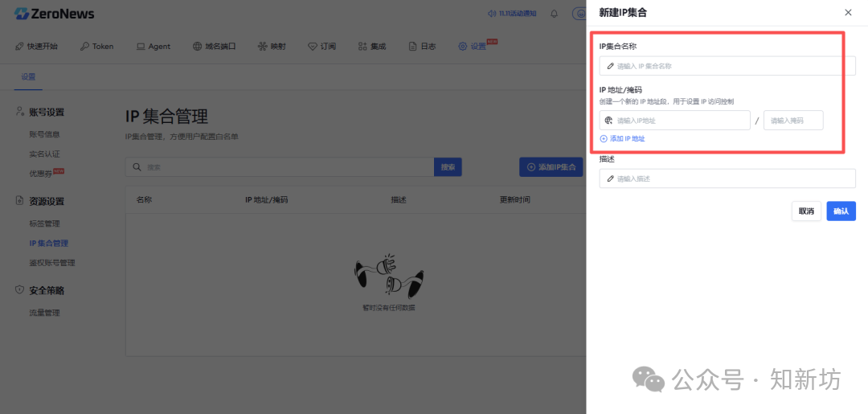Click the mapping icon beside 映射
The height and width of the screenshot is (414, 868).
[x=262, y=47]
